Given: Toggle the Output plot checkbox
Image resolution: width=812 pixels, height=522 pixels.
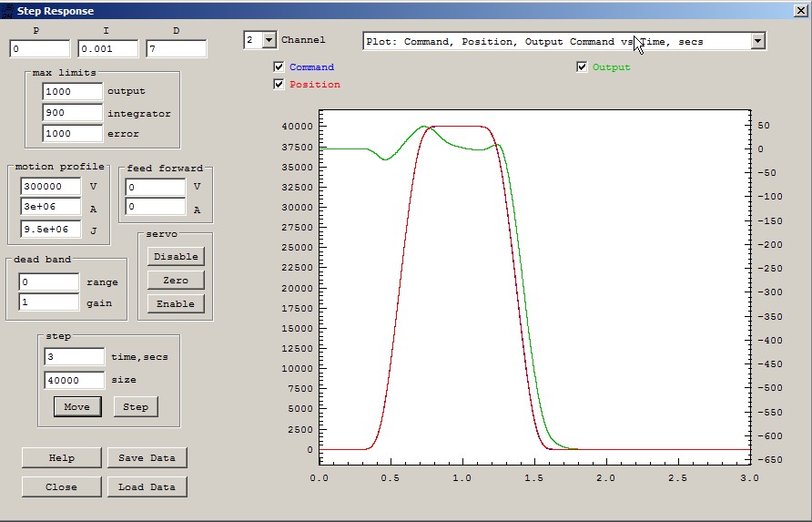Looking at the screenshot, I should pos(582,67).
